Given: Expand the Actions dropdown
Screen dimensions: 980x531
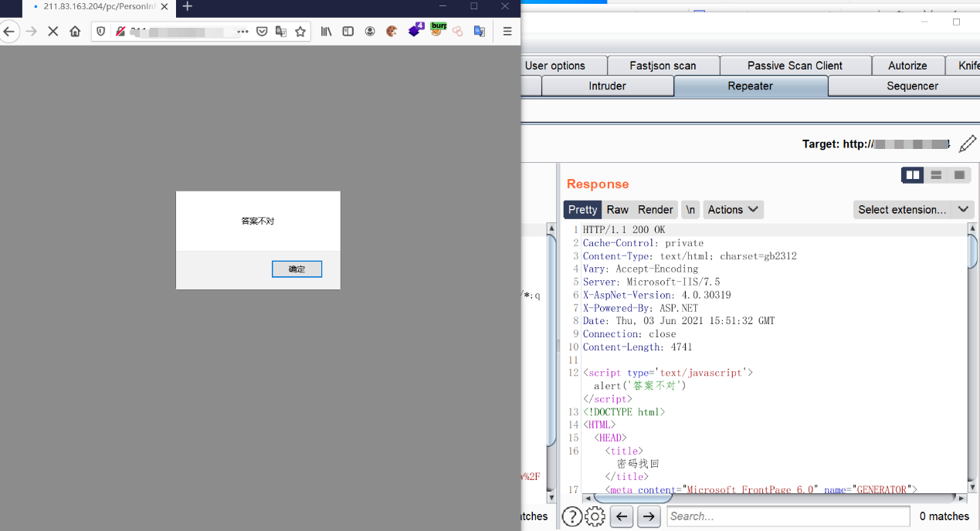Looking at the screenshot, I should coord(733,210).
